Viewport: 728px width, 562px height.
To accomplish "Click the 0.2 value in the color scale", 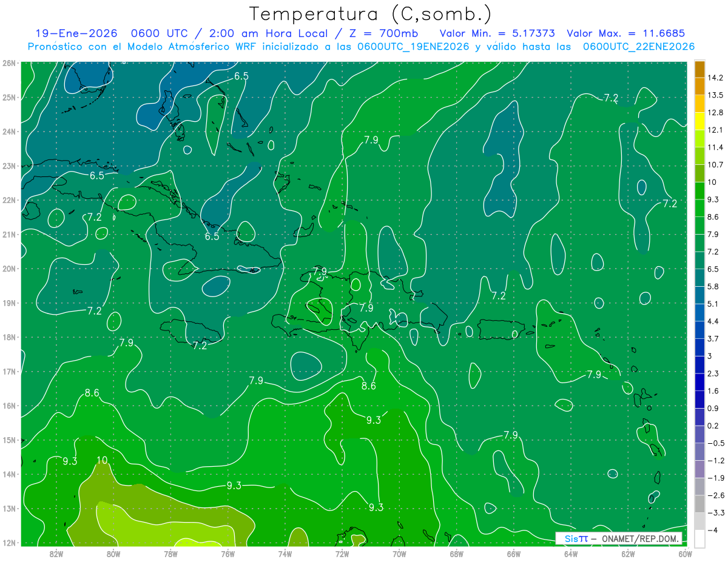I will (713, 426).
